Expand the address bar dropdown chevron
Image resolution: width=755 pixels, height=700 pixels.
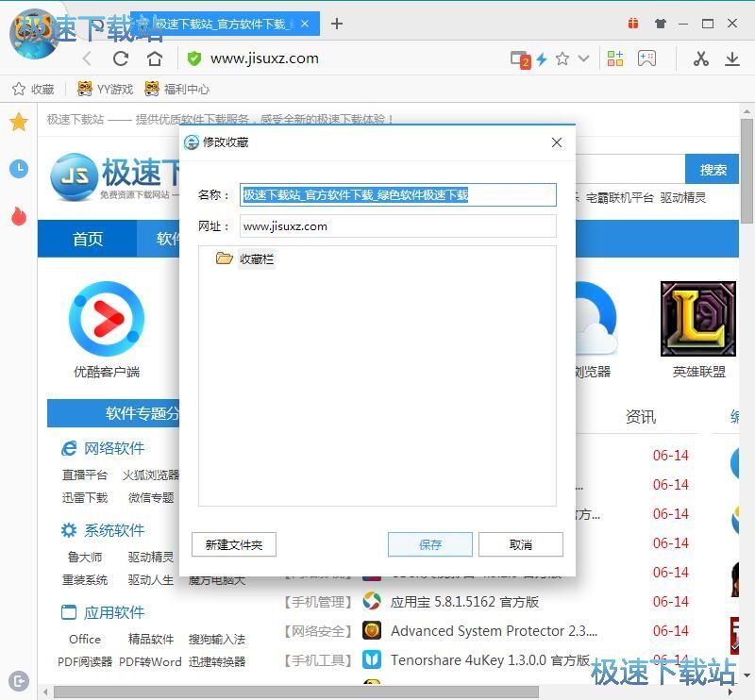click(x=583, y=58)
